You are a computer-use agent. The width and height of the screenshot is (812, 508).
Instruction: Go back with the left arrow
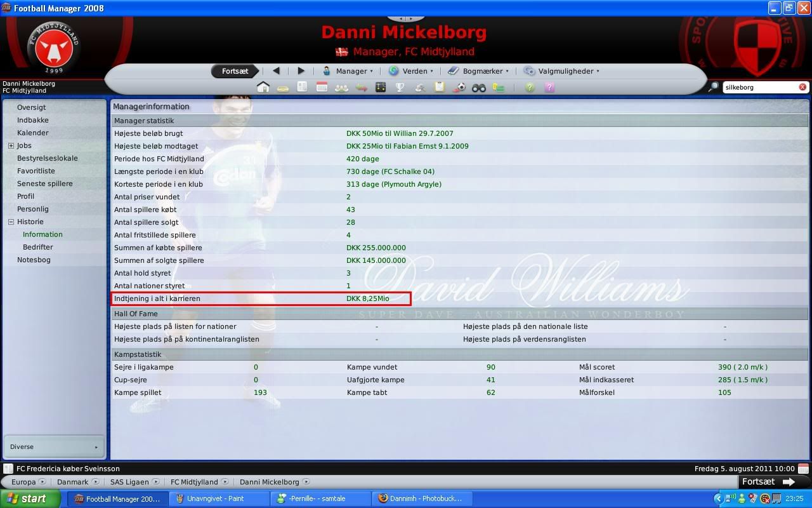pyautogui.click(x=276, y=71)
